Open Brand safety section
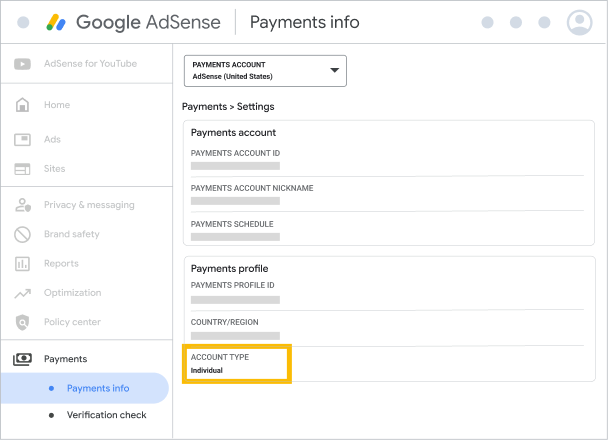Viewport: 608px width, 440px height. point(72,234)
